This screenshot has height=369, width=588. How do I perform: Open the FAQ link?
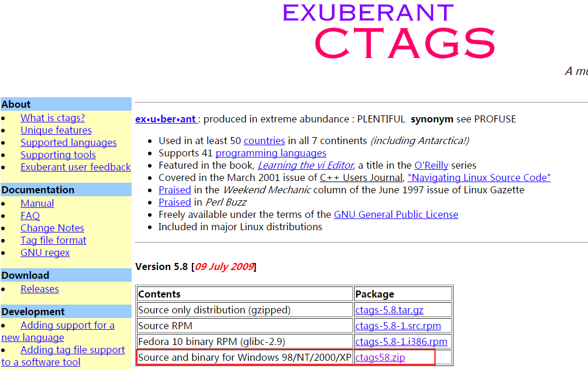click(x=30, y=216)
